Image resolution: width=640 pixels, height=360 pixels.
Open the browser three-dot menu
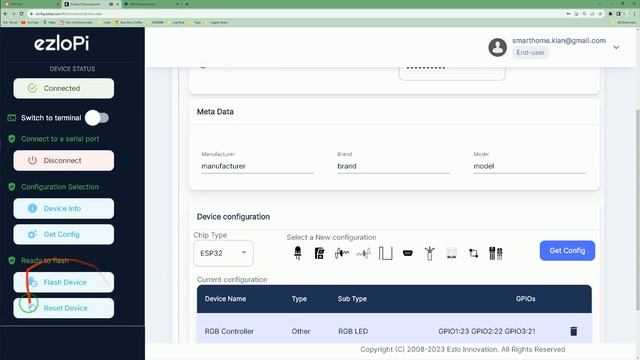pos(635,13)
